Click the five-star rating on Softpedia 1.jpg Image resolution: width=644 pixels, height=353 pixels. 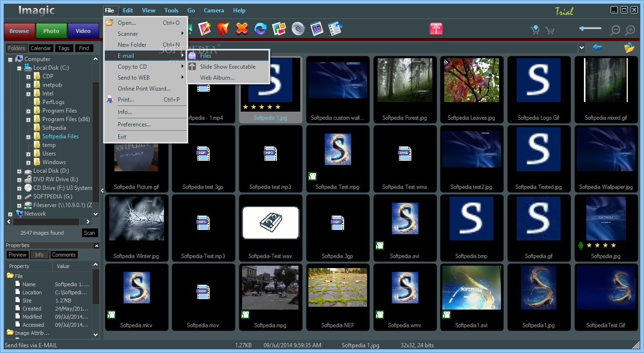point(262,107)
